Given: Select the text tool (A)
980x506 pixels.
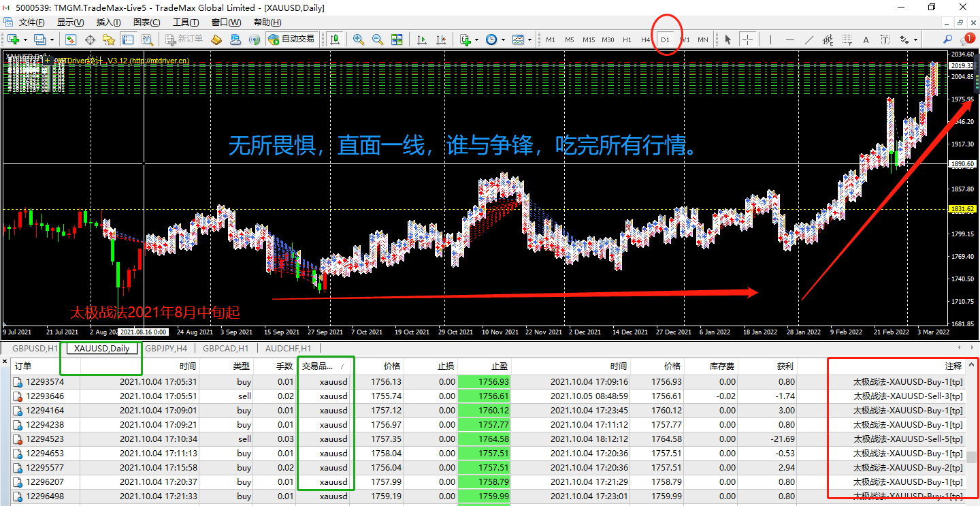Looking at the screenshot, I should click(866, 39).
